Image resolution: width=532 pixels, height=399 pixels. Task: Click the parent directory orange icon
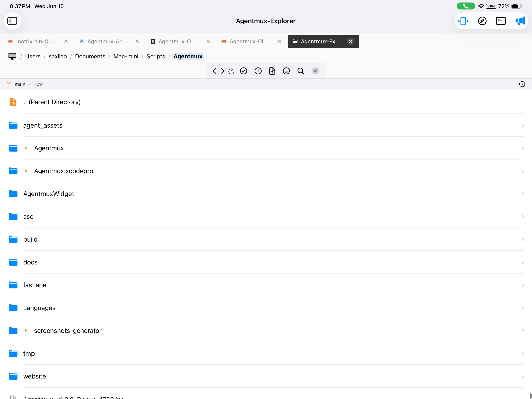point(13,102)
